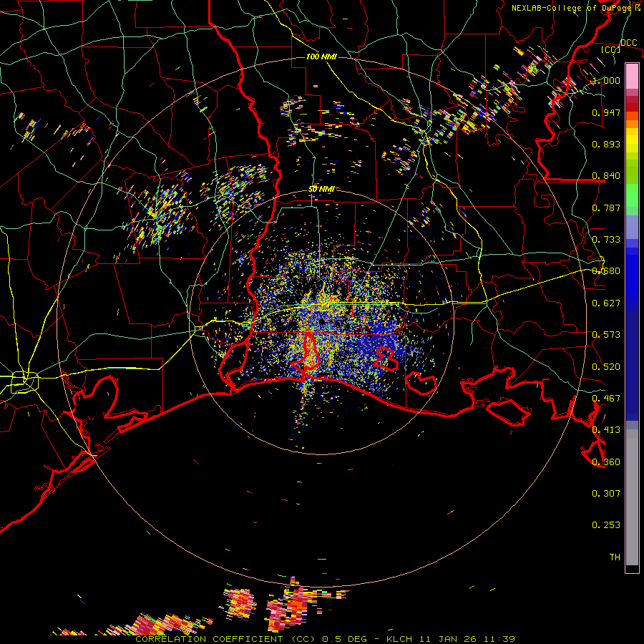Click the 0.627 scale value

(x=606, y=303)
